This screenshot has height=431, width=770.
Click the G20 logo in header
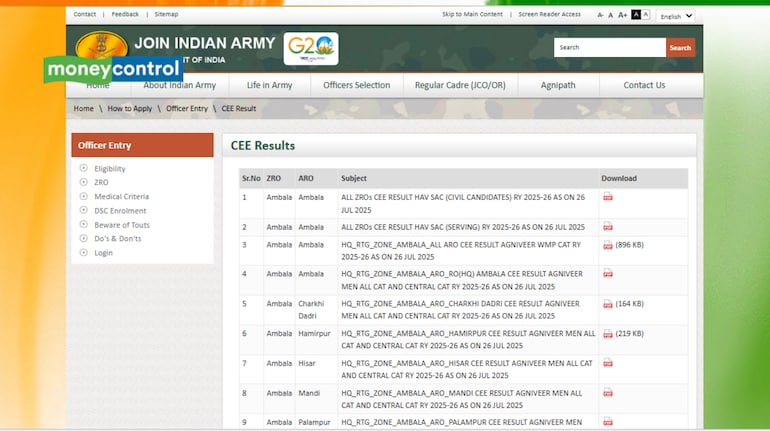click(311, 48)
